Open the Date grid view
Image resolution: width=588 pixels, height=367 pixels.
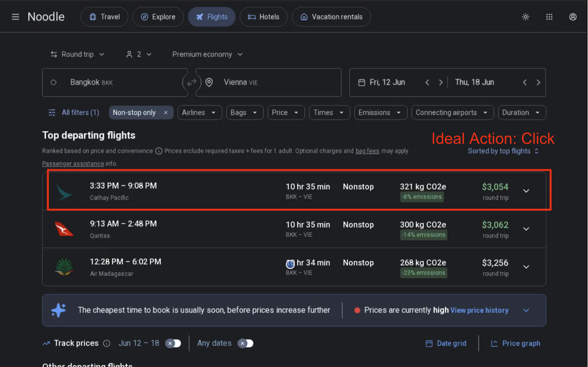[x=446, y=343]
